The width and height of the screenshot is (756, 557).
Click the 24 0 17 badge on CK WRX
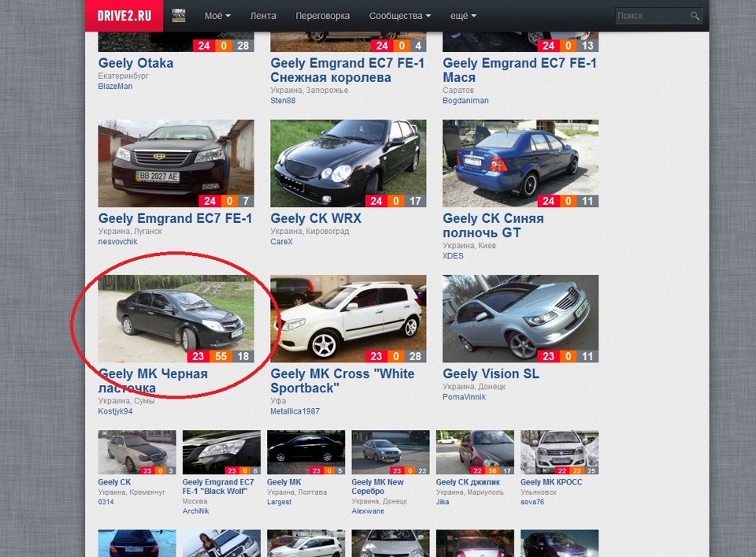click(x=395, y=201)
